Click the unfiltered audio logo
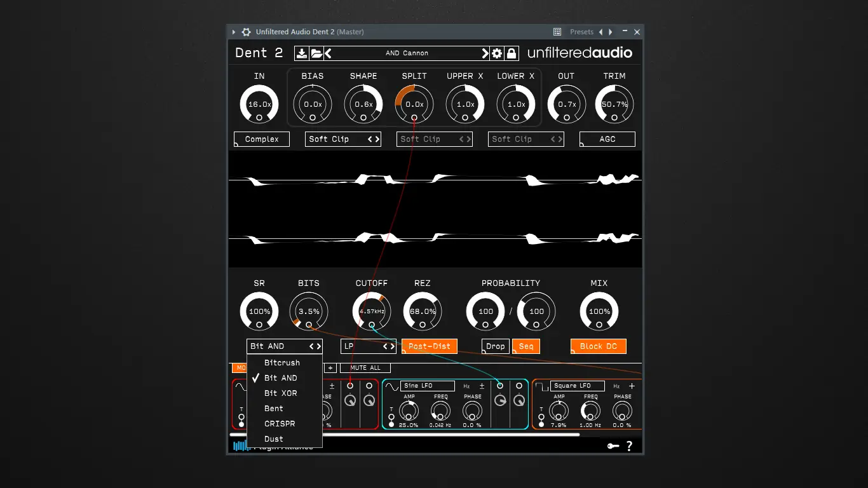This screenshot has height=488, width=868. 580,53
